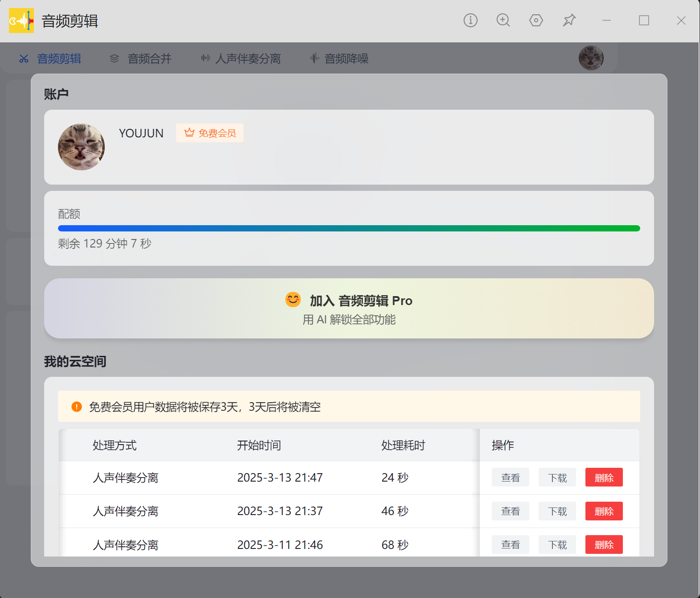Click the 24 秒 duration cell
The image size is (700, 598).
tap(395, 478)
